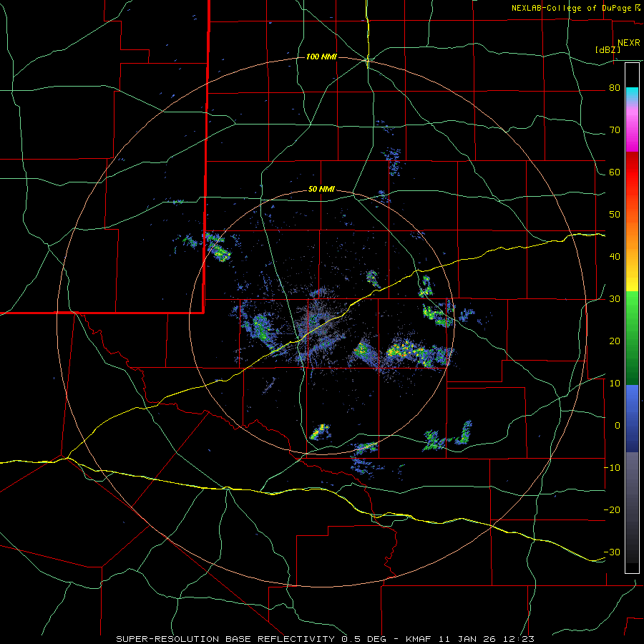Image resolution: width=644 pixels, height=644 pixels.
Task: Click the NEXLAB-College of DuPage label
Action: (x=572, y=8)
